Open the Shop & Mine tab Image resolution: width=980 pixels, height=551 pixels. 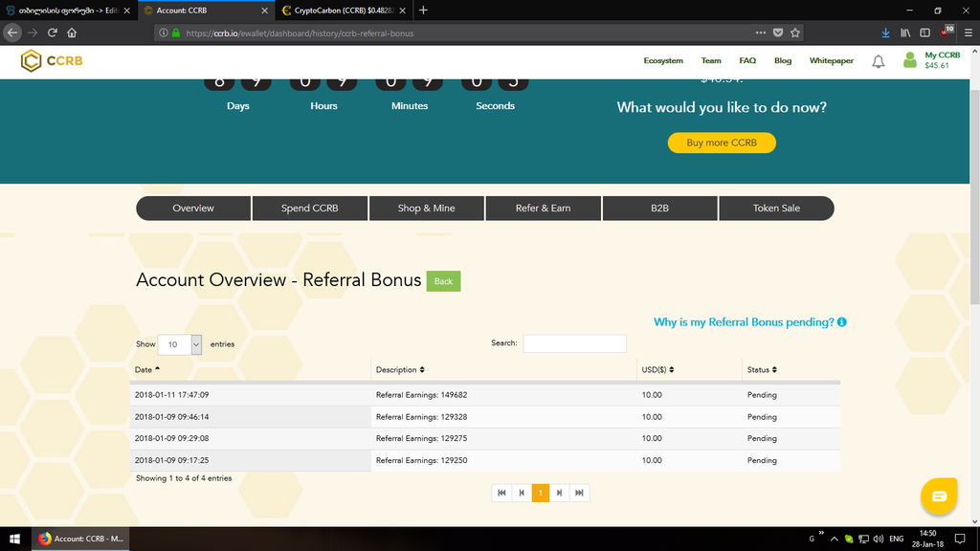coord(426,208)
